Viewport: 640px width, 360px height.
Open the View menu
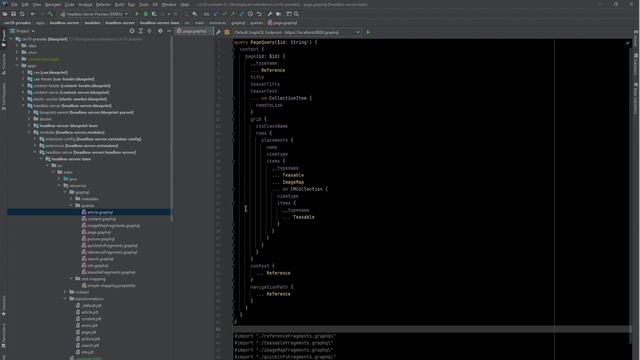click(37, 4)
